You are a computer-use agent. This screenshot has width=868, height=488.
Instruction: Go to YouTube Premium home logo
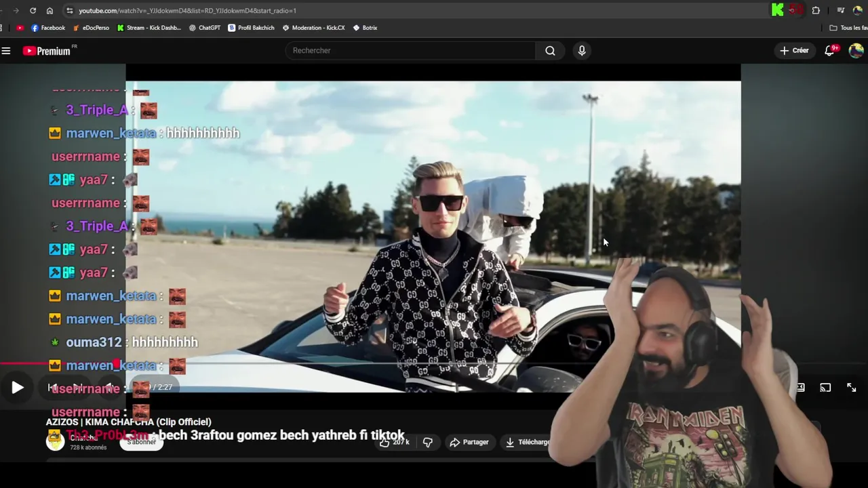pyautogui.click(x=47, y=51)
